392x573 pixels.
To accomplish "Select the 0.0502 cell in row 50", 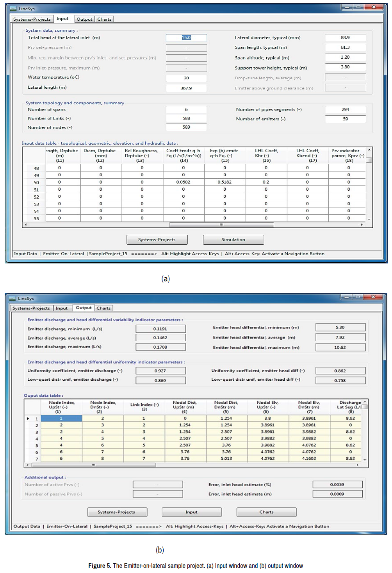I will click(183, 182).
